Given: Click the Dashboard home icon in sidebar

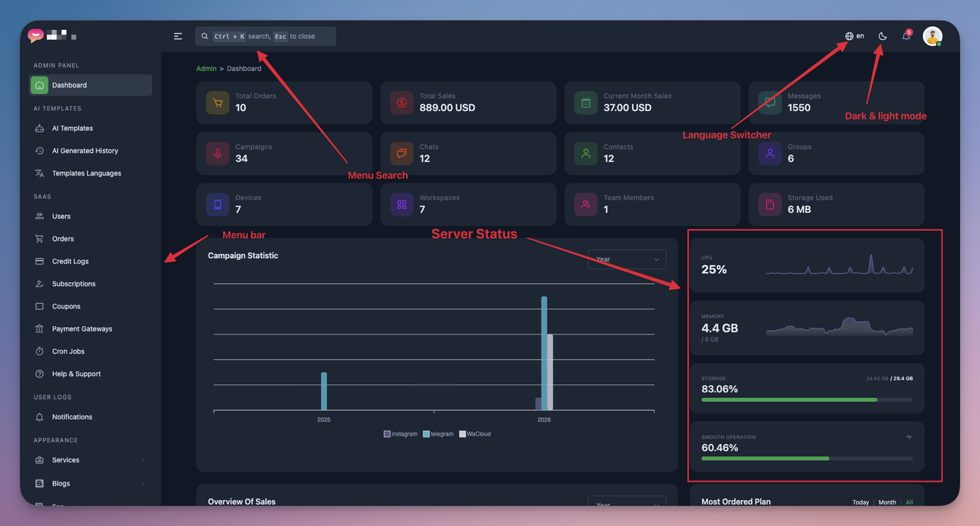Looking at the screenshot, I should [x=39, y=85].
